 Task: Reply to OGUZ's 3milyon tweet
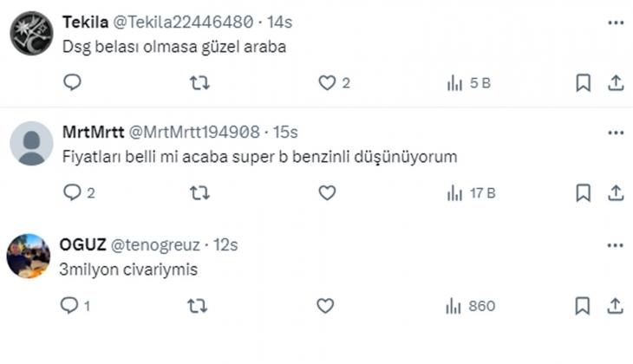point(69,306)
